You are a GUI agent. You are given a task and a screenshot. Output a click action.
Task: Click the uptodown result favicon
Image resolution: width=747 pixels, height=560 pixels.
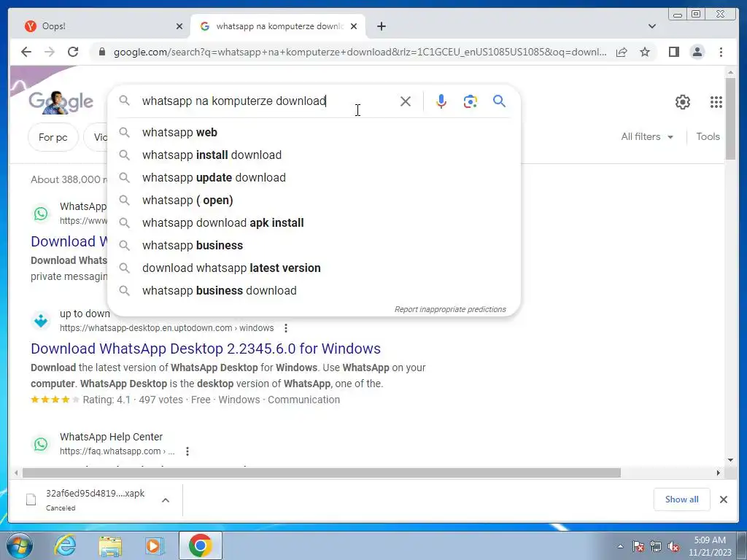click(41, 321)
